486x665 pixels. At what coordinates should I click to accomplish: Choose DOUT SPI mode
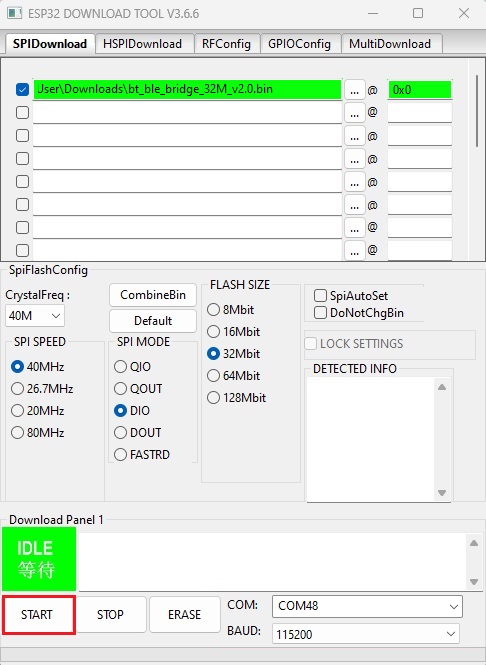click(x=137, y=433)
